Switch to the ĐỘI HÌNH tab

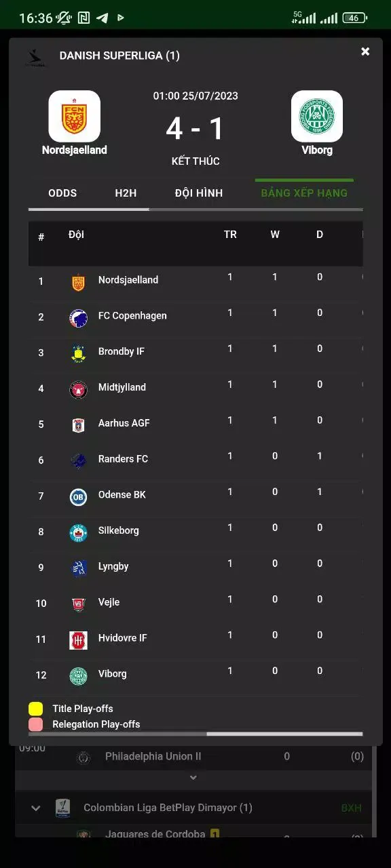(199, 193)
